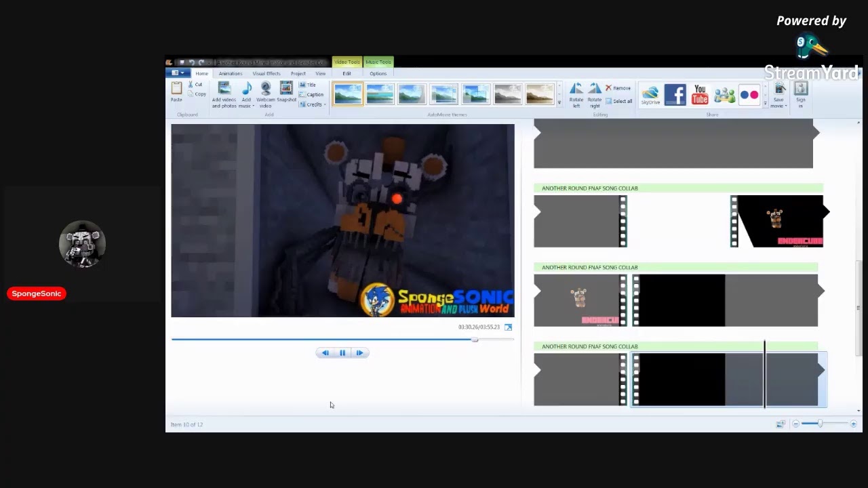Image resolution: width=868 pixels, height=488 pixels.
Task: Open the Video Tools Edit tab
Action: tap(347, 73)
